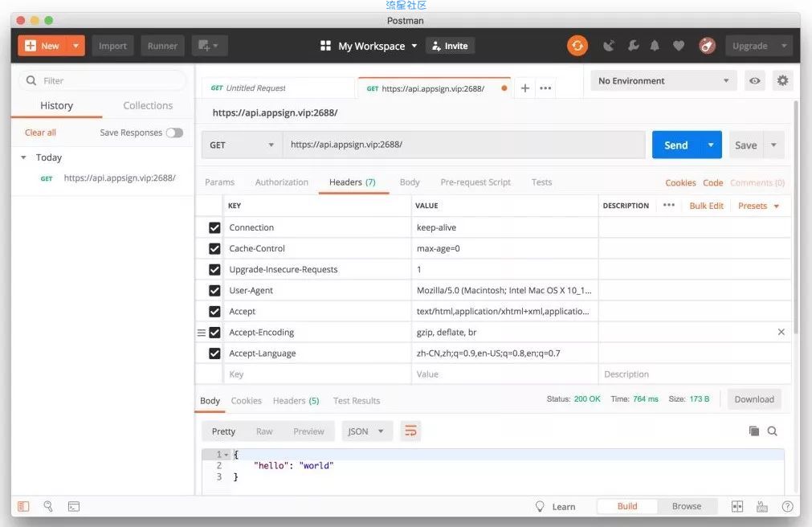812x527 pixels.
Task: Uncheck the Accept-Language header
Action: coord(214,353)
